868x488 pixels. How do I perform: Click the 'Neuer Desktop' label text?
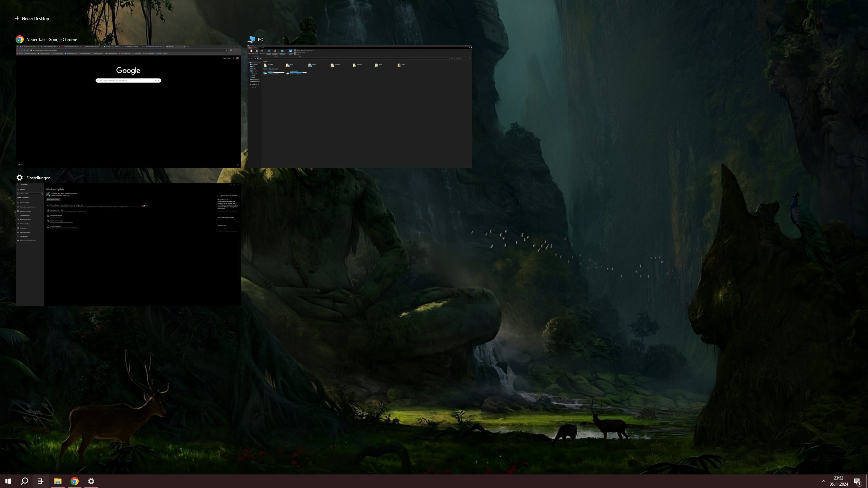tap(35, 18)
